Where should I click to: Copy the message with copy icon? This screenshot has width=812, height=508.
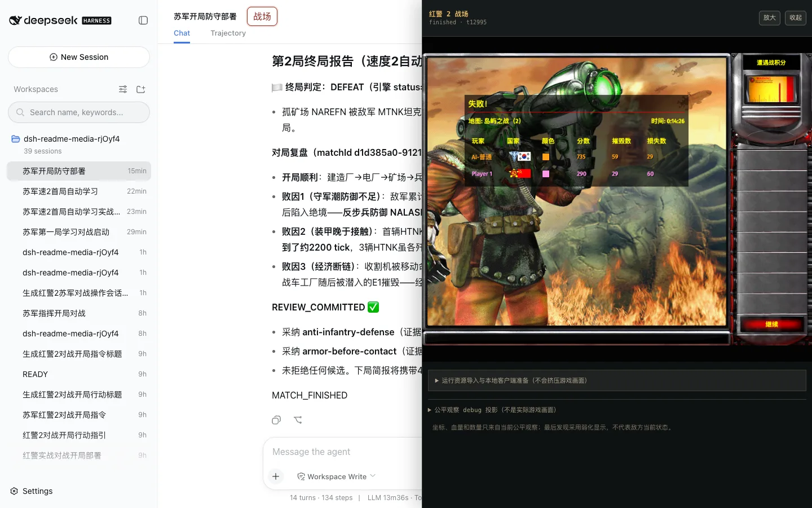276,420
